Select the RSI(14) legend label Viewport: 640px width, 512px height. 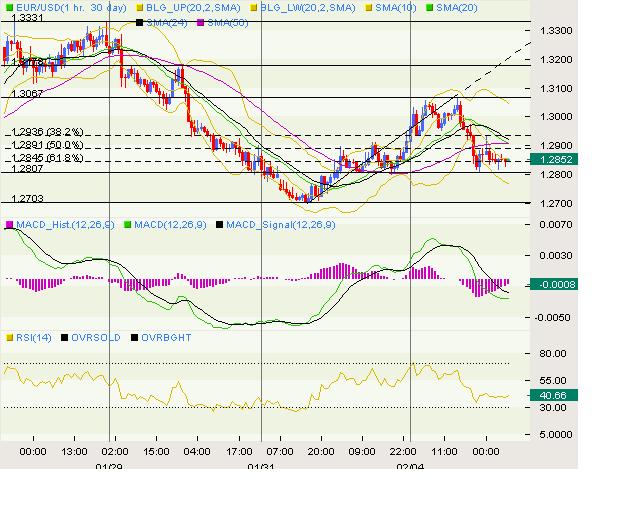tap(34, 338)
